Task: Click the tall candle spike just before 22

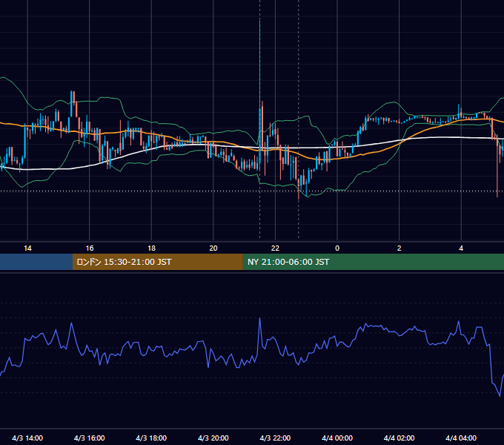Action: pyautogui.click(x=259, y=96)
